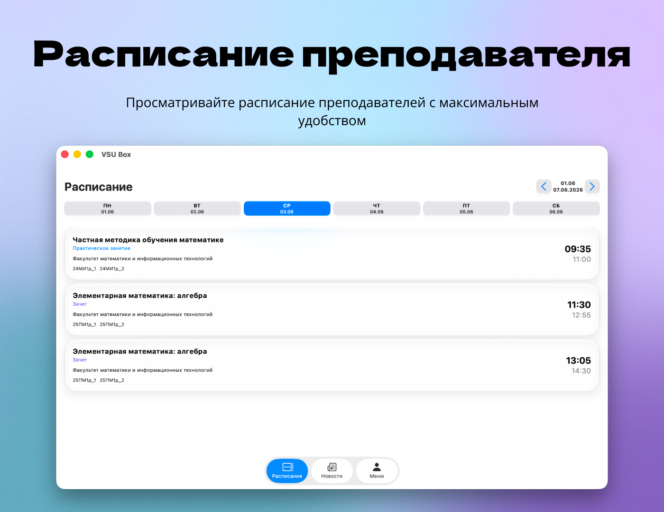
Task: Click the 13:05 start time
Action: point(578,361)
